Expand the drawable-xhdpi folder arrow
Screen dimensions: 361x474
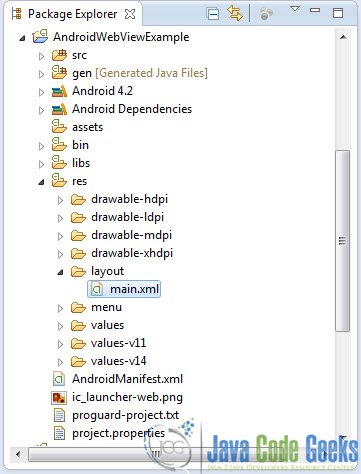(60, 254)
